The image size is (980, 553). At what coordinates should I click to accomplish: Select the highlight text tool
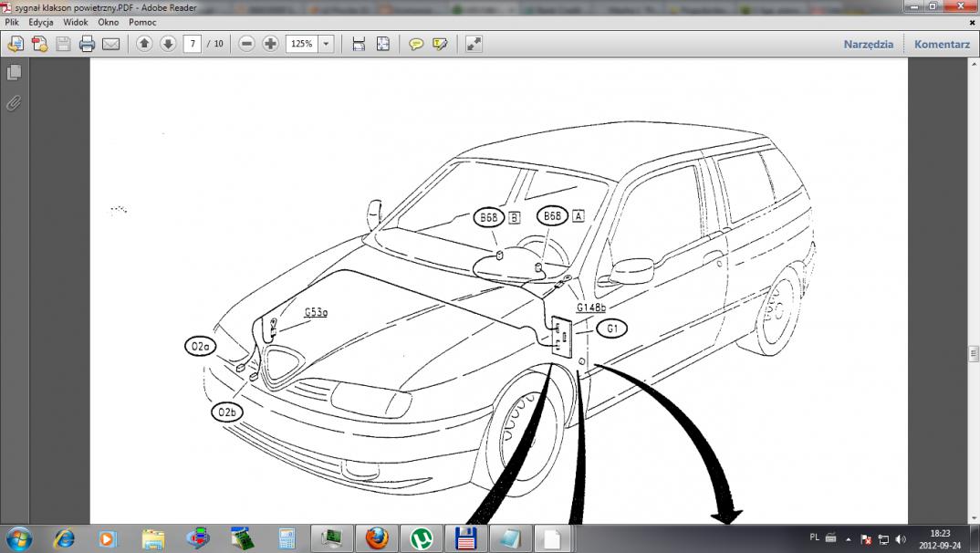tap(440, 44)
